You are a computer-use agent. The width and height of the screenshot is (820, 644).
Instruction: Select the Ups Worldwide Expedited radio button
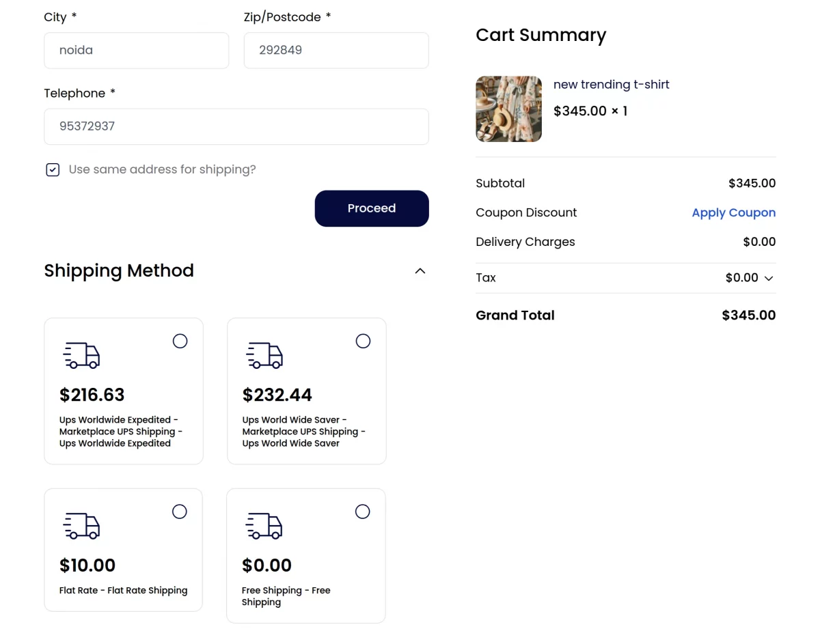(180, 341)
